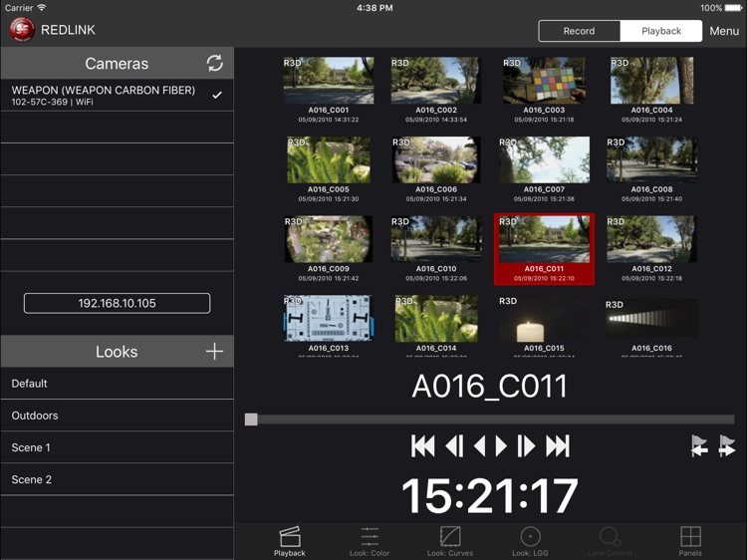Click the middle of the playback timeline bar
The width and height of the screenshot is (747, 560).
pos(490,420)
